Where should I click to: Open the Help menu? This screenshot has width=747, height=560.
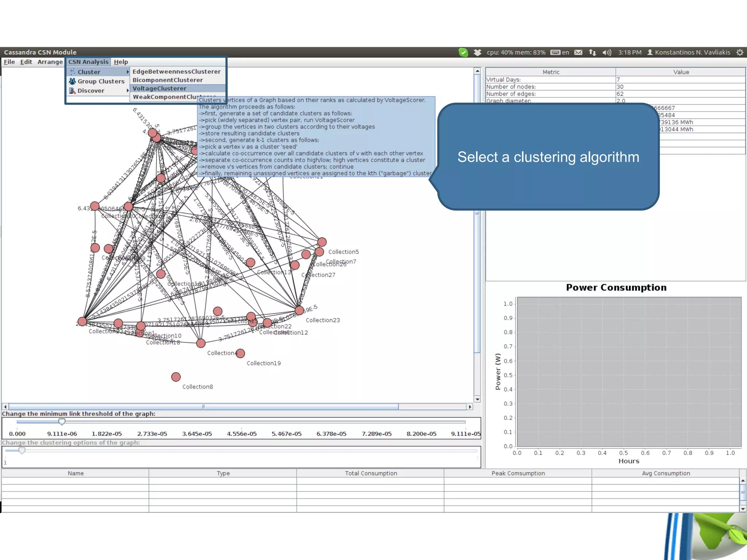tap(121, 62)
